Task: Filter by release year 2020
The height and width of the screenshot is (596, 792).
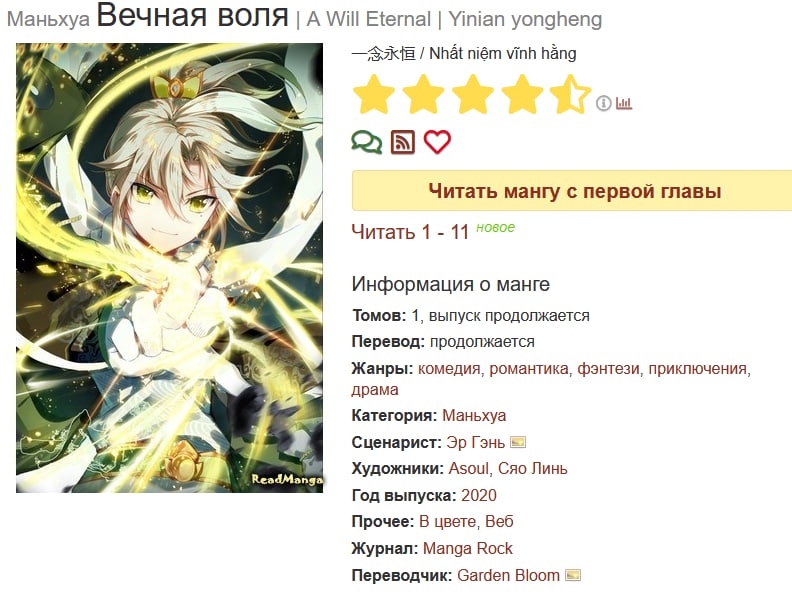Action: click(x=478, y=495)
